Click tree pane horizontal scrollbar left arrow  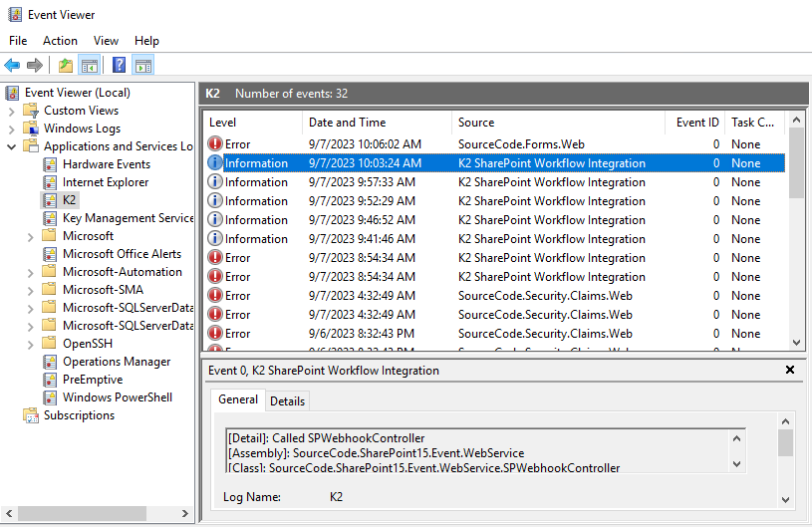pyautogui.click(x=9, y=513)
